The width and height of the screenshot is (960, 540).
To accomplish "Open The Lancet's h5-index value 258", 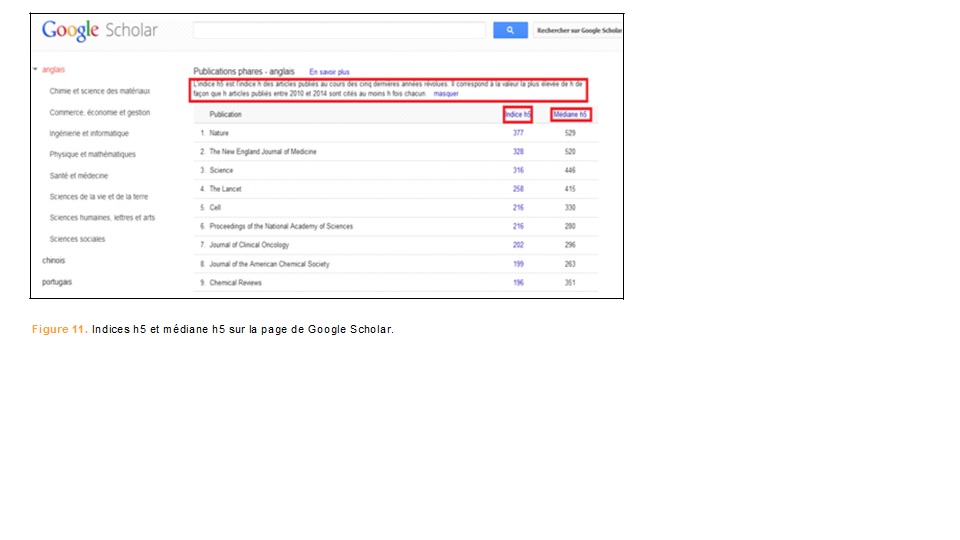I will 518,189.
